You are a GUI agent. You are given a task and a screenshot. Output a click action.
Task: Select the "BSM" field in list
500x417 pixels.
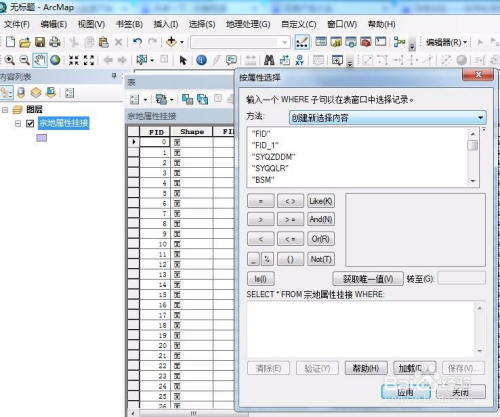(x=263, y=180)
